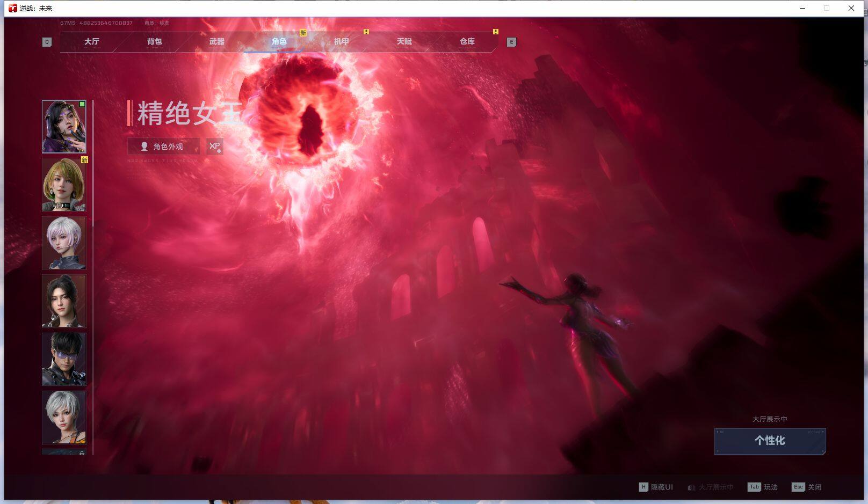Viewport: 868px width, 504px height.
Task: Click the XP plus icon
Action: pyautogui.click(x=214, y=147)
